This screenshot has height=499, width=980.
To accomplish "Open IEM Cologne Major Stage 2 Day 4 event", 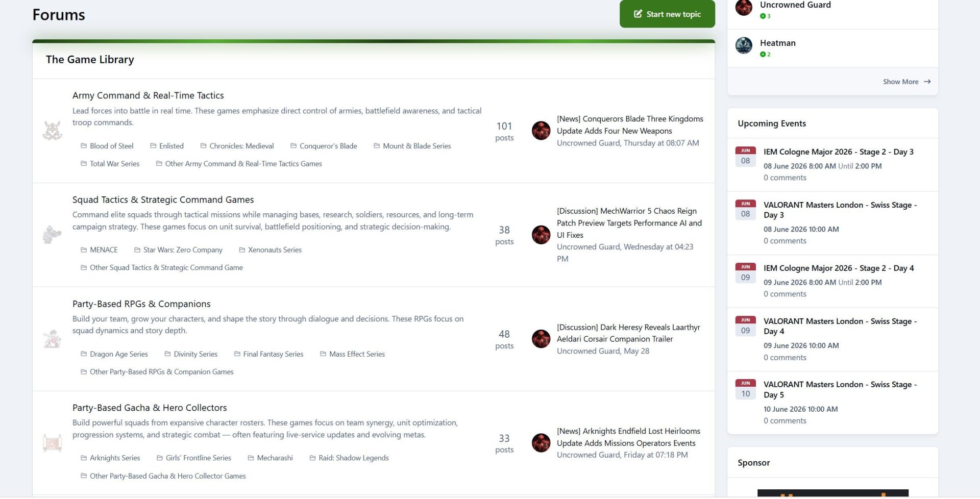I will coord(838,268).
